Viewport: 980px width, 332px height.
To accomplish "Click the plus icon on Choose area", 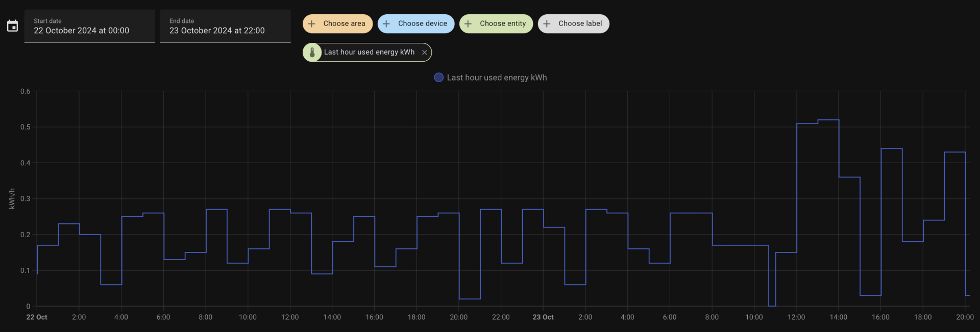I will coord(312,24).
